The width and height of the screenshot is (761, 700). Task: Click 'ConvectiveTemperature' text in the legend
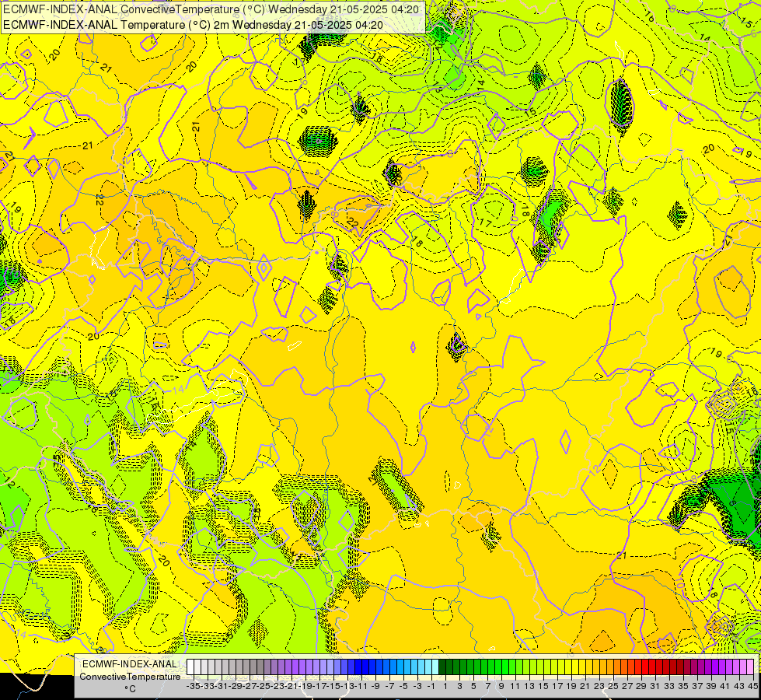click(x=130, y=677)
